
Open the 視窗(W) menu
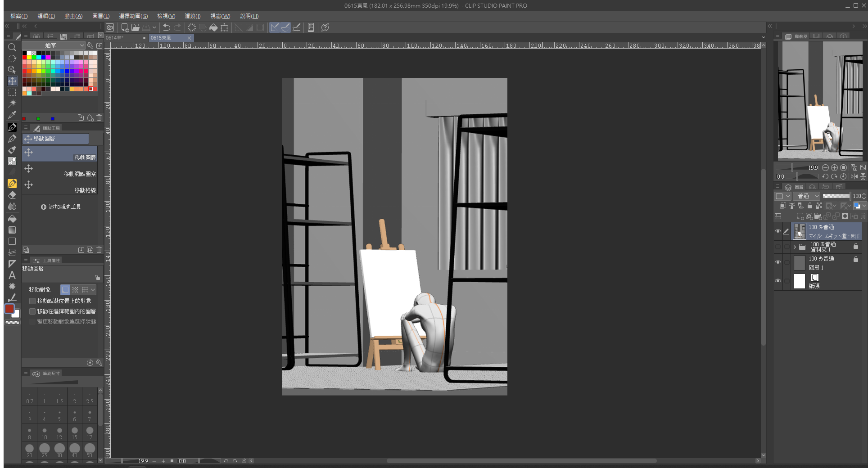pyautogui.click(x=220, y=16)
